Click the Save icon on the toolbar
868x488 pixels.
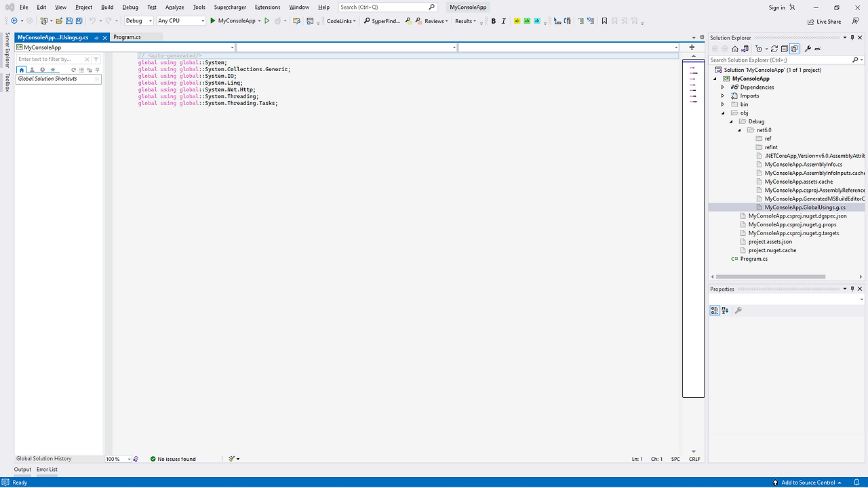pyautogui.click(x=69, y=21)
